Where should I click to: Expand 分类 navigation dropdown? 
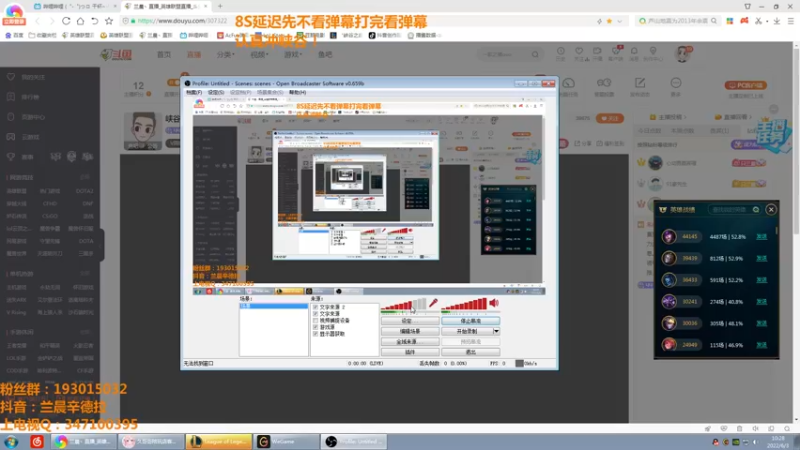click(225, 55)
